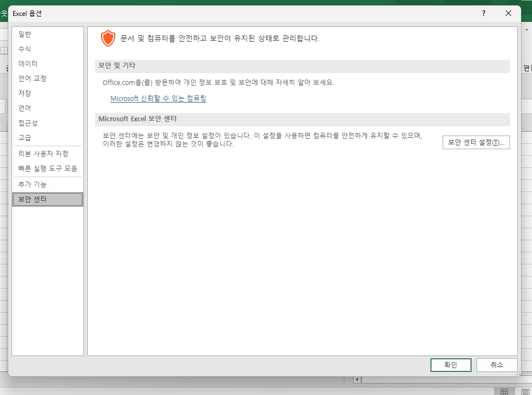Open 보안 센터 설정 dialog button

476,143
